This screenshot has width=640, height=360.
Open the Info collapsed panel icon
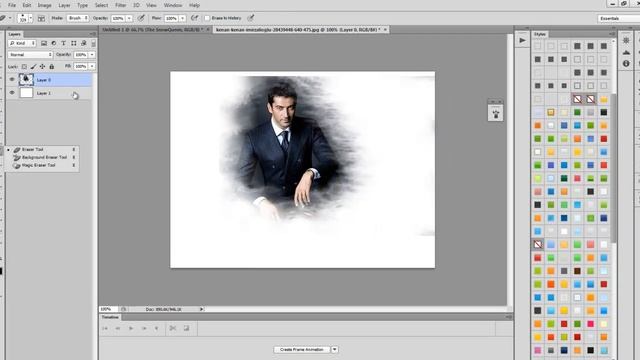pyautogui.click(x=626, y=64)
